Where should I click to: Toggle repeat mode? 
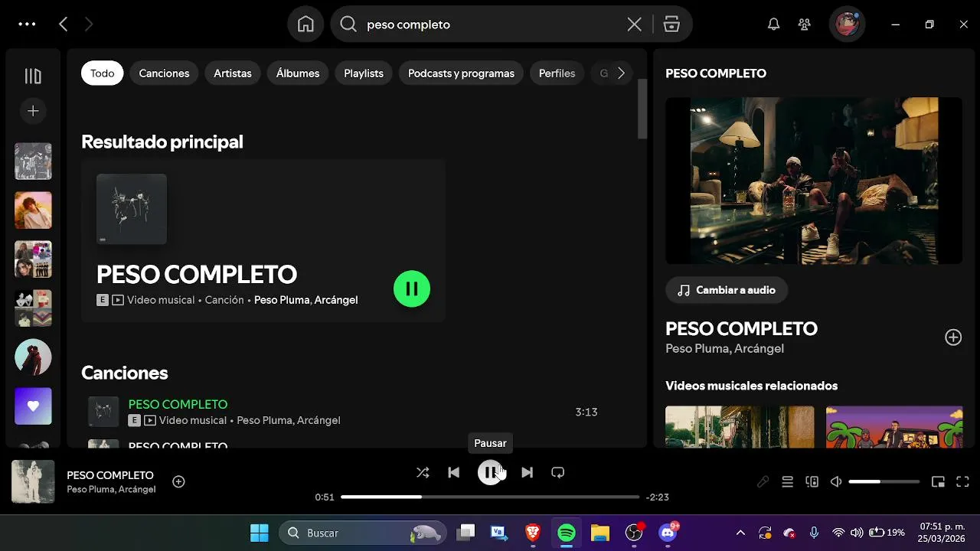tap(557, 472)
